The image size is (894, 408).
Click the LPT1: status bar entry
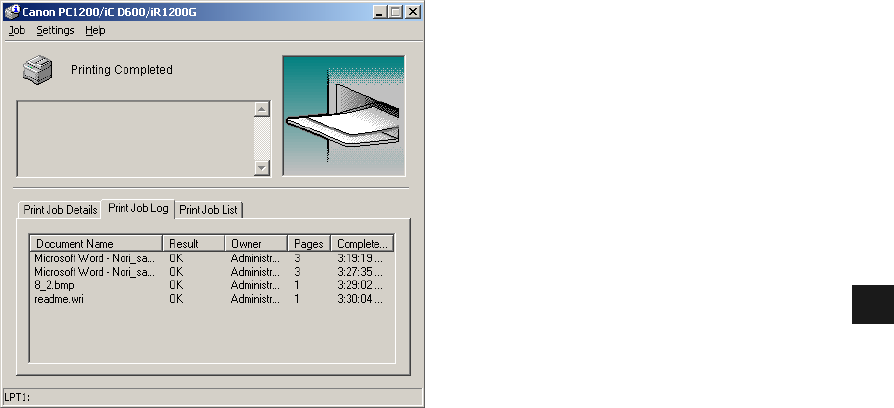17,397
